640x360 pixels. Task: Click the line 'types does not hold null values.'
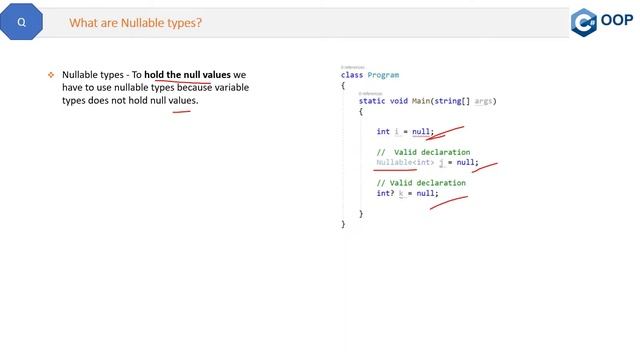pyautogui.click(x=130, y=100)
